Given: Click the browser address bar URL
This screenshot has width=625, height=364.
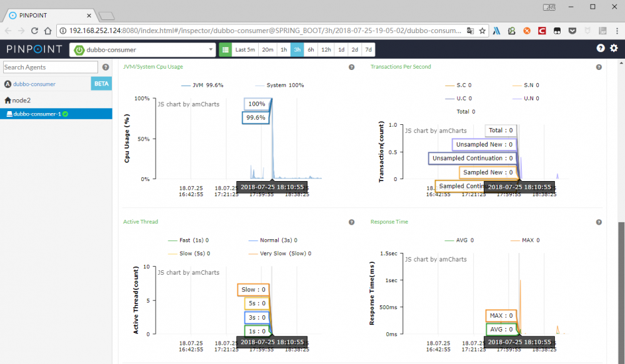Looking at the screenshot, I should [x=265, y=31].
